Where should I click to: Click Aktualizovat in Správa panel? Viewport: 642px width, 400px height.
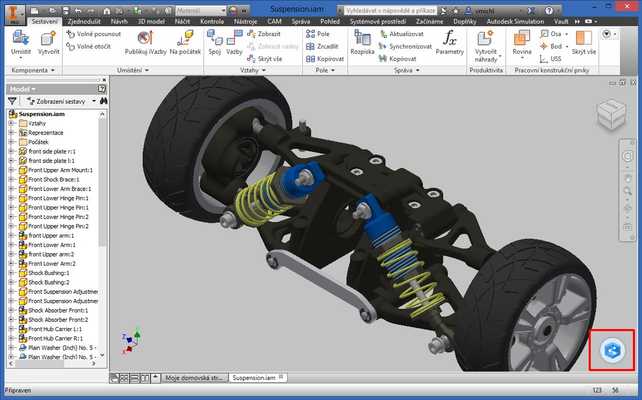(401, 34)
